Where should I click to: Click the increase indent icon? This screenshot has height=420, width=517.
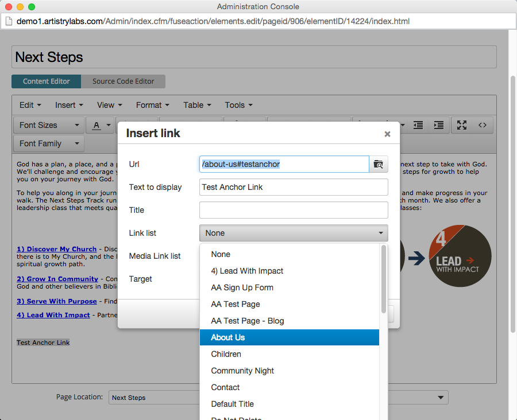(439, 125)
